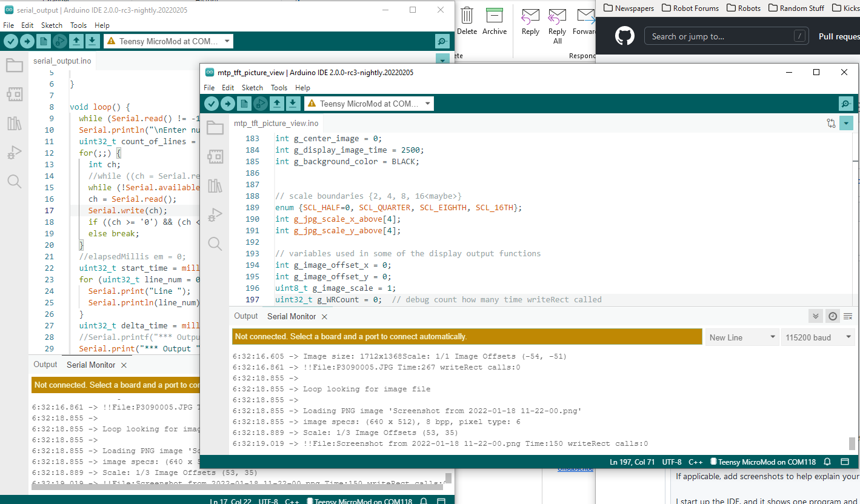Click Delete button in mail ribbon
The width and height of the screenshot is (860, 504).
467,21
